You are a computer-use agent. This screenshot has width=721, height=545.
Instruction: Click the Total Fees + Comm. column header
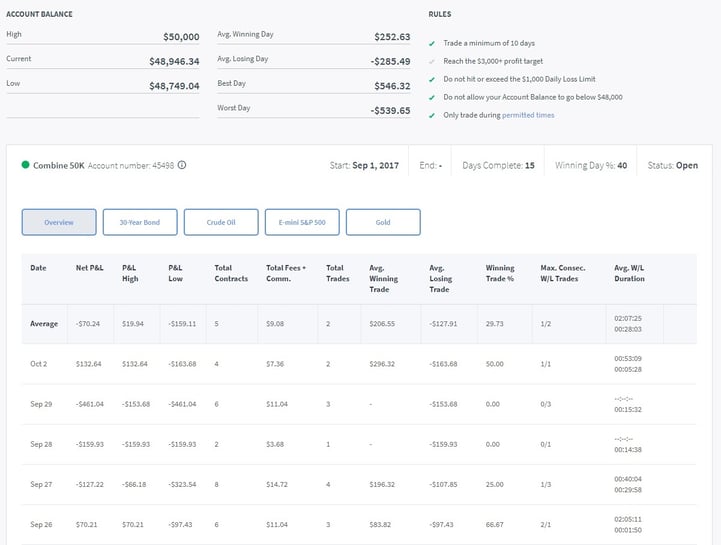coord(286,273)
